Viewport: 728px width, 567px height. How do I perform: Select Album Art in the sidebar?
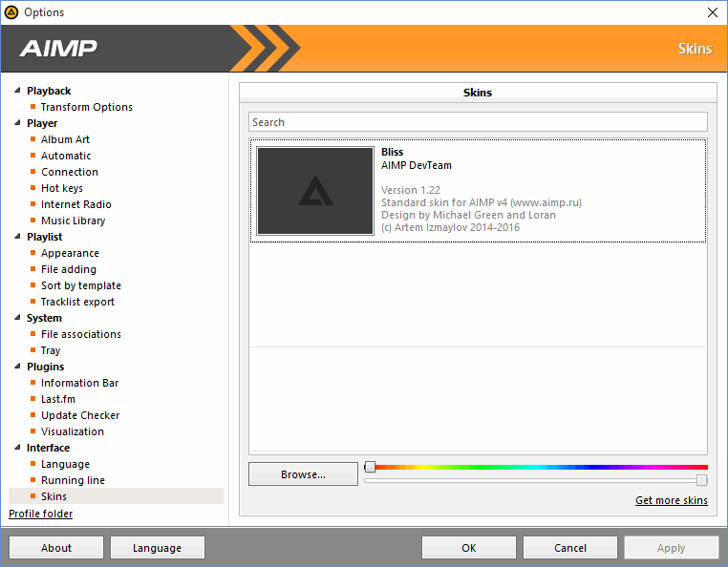[65, 139]
